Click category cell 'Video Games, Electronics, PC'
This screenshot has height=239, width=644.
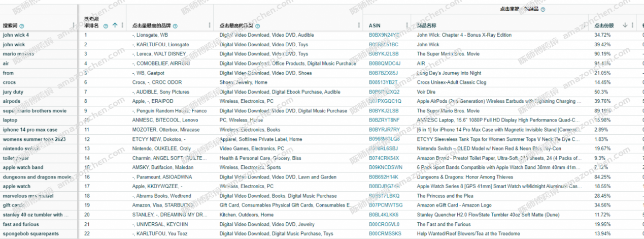click(252, 148)
